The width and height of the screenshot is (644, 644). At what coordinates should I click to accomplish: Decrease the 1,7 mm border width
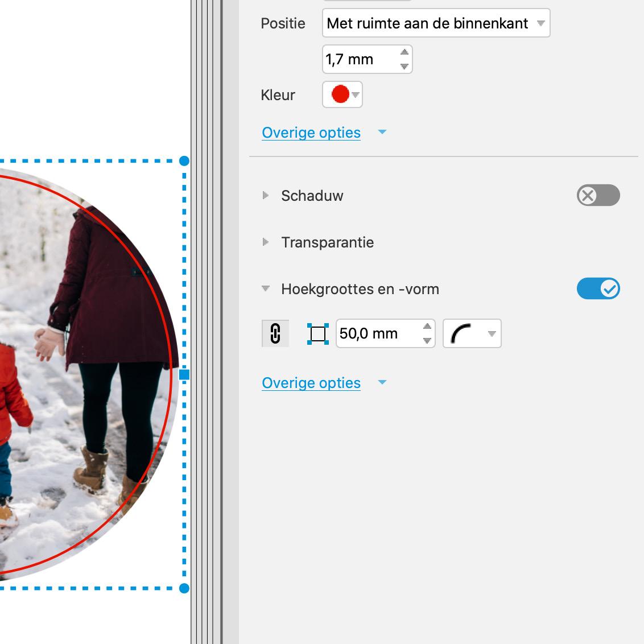click(404, 67)
